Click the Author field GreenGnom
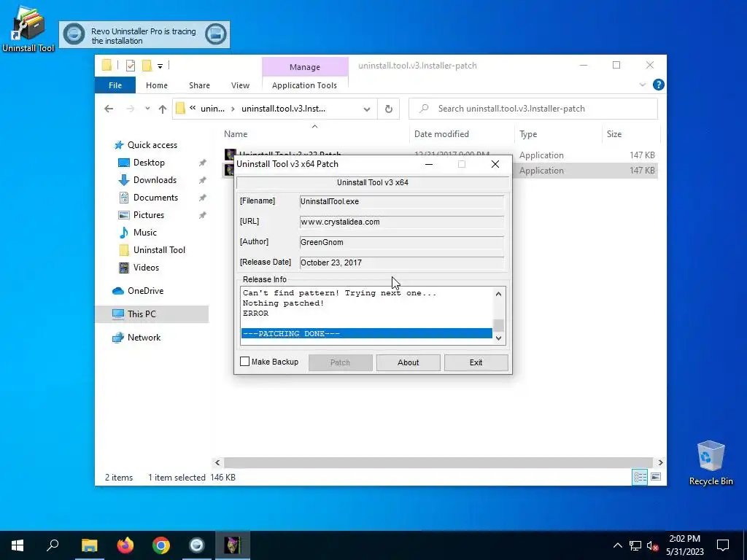The image size is (747, 560). point(401,242)
